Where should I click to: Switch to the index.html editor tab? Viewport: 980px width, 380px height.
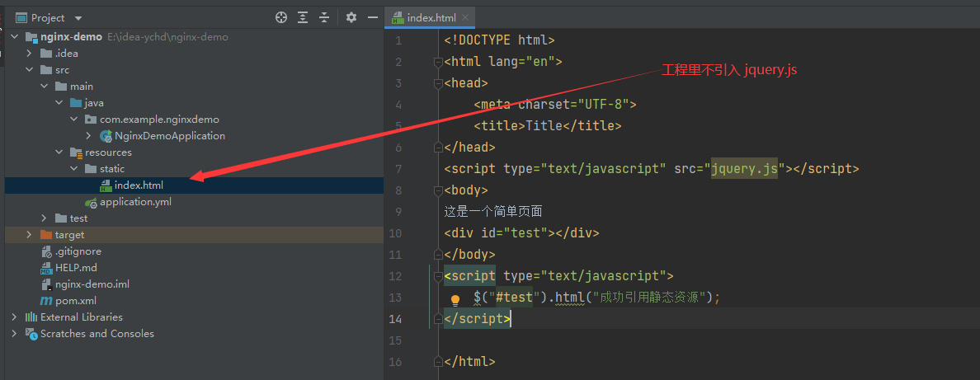point(431,17)
